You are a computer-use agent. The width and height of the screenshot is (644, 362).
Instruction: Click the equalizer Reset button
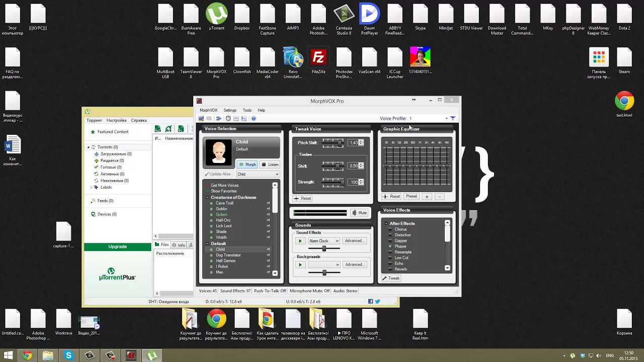(391, 197)
